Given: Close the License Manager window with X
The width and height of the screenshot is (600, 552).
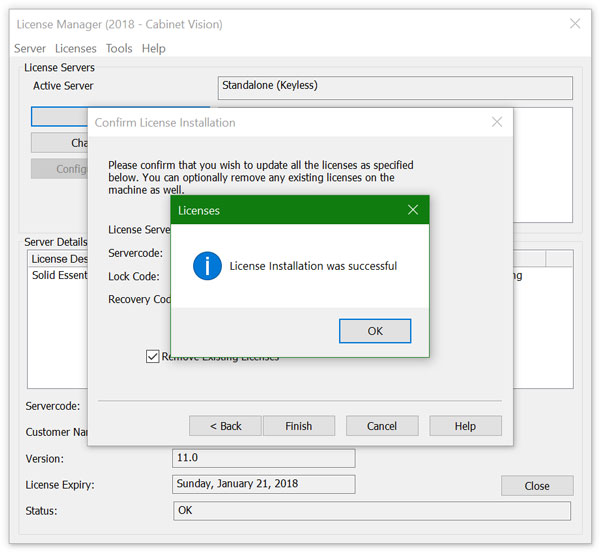Looking at the screenshot, I should point(575,23).
